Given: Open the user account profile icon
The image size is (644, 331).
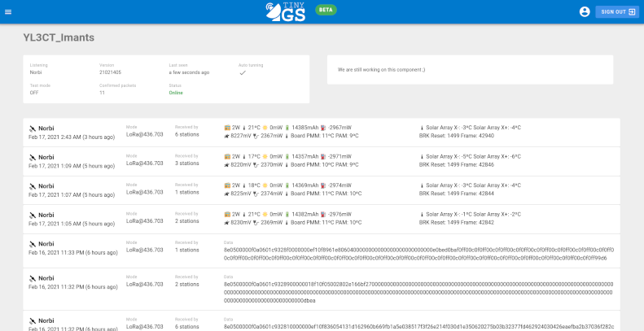Looking at the screenshot, I should tap(585, 12).
